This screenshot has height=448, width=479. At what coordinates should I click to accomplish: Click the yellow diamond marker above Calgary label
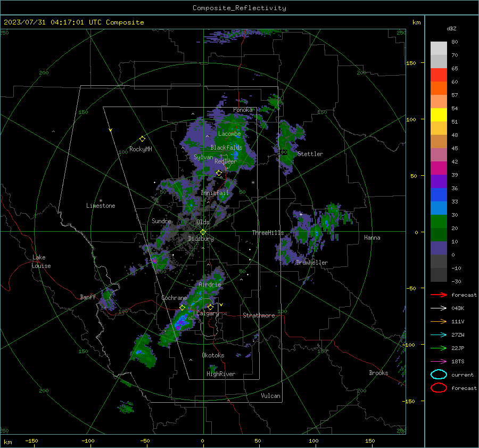point(210,307)
